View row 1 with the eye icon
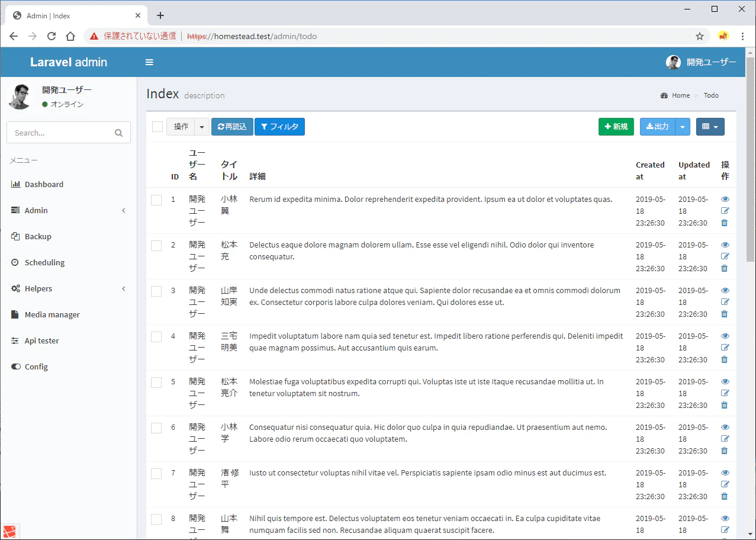The height and width of the screenshot is (540, 756). click(725, 200)
